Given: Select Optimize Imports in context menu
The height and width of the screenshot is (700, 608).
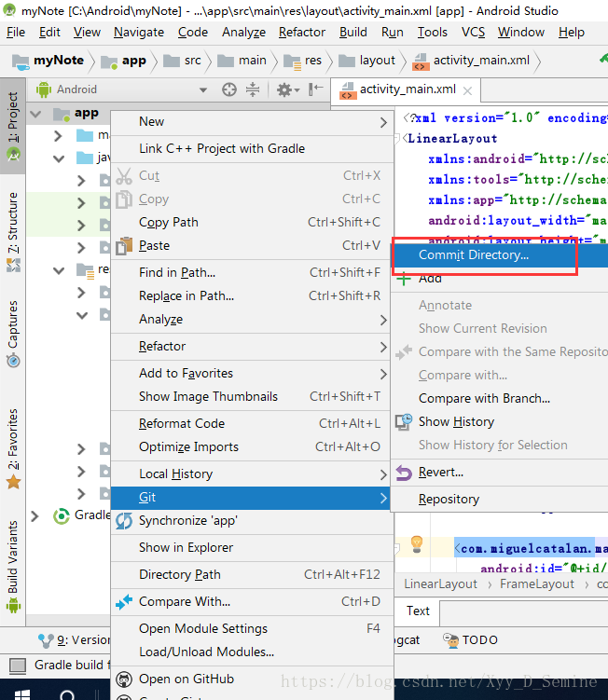Looking at the screenshot, I should tap(252, 446).
